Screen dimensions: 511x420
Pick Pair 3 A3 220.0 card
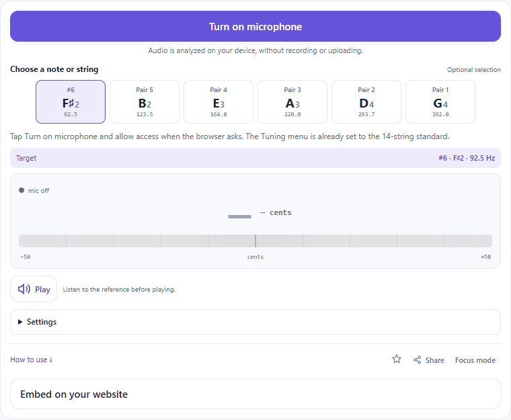click(x=292, y=101)
